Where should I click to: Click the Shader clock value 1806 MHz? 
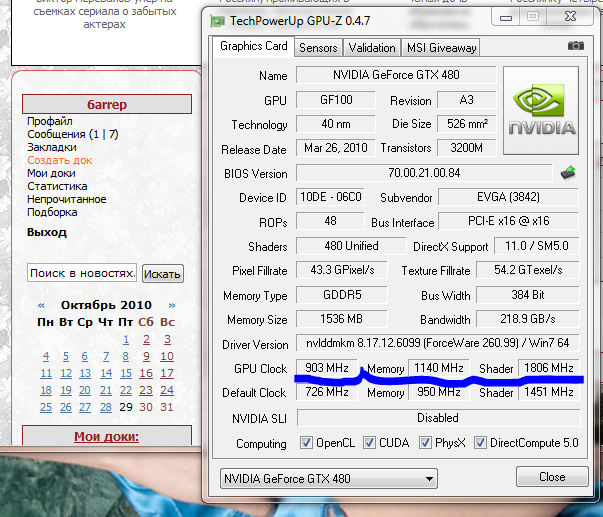pyautogui.click(x=549, y=368)
